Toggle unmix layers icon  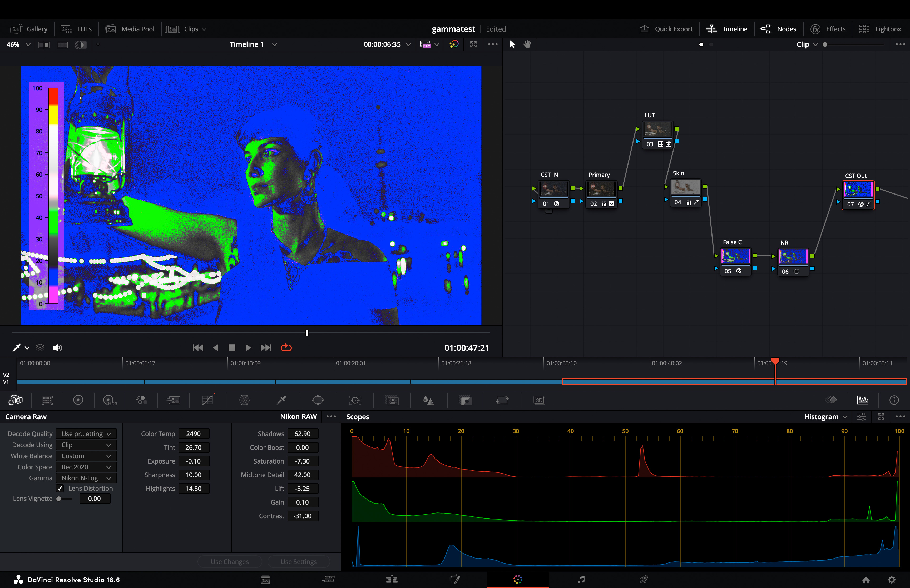click(x=40, y=347)
